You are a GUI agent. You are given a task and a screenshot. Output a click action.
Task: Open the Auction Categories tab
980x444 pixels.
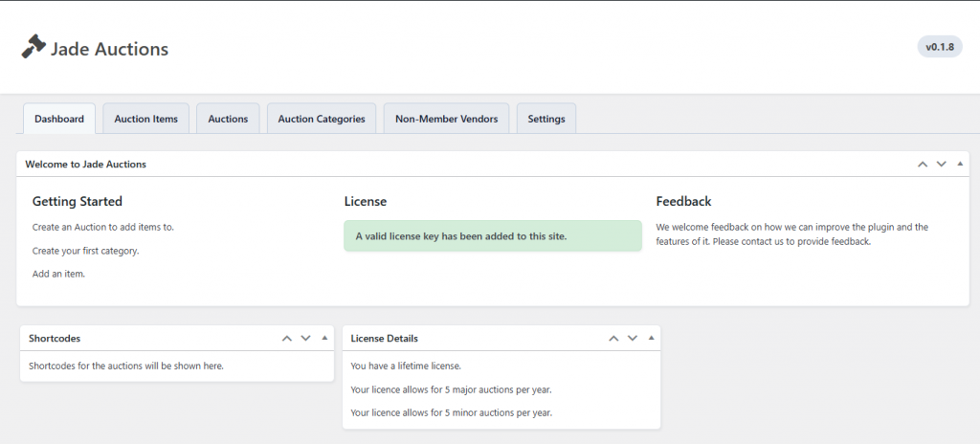click(322, 119)
